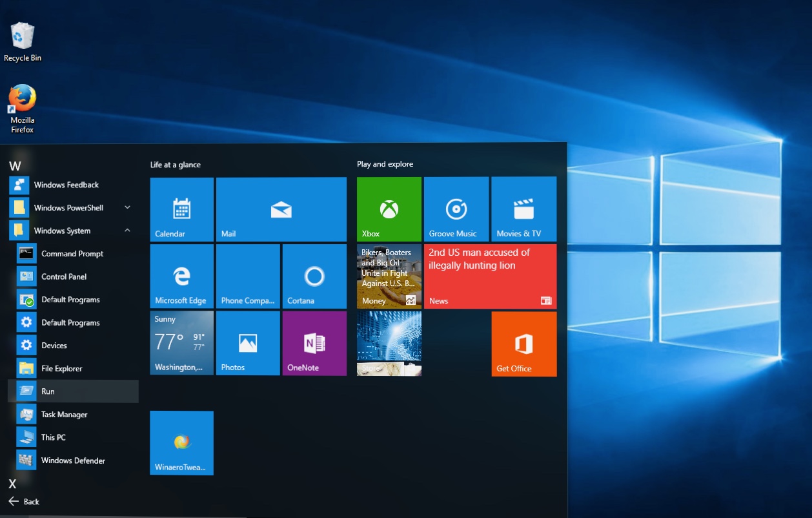Open the Cortana tile
Screen dimensions: 812x518
click(314, 276)
